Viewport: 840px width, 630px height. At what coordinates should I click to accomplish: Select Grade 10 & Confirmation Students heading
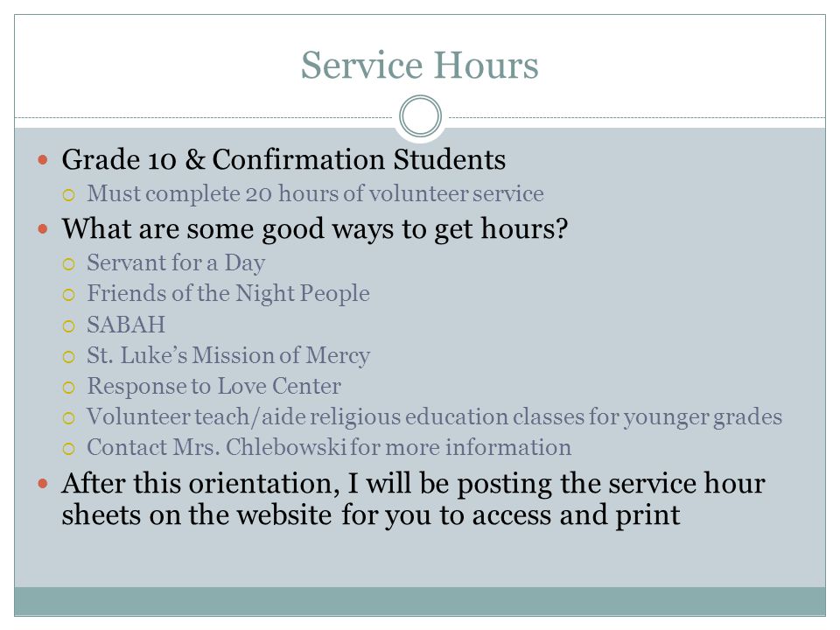[x=283, y=159]
